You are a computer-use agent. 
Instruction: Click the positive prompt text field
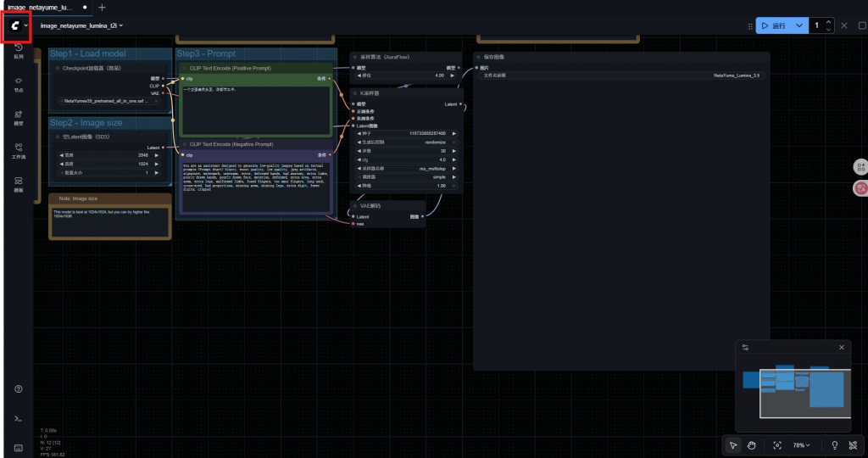[254, 106]
